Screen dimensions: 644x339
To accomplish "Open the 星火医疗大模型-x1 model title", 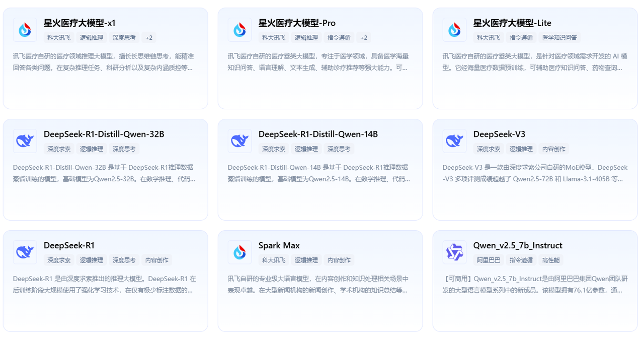I will coord(79,23).
